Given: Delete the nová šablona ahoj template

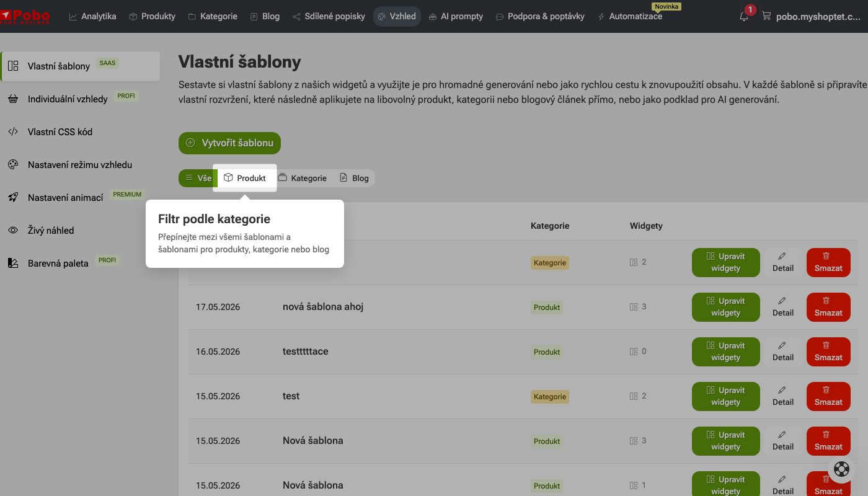Looking at the screenshot, I should coord(828,307).
